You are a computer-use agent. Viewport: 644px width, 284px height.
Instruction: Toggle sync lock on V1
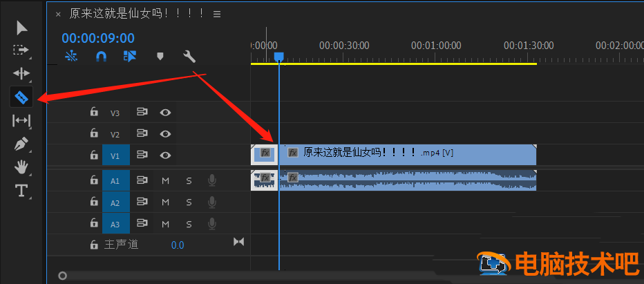(142, 155)
